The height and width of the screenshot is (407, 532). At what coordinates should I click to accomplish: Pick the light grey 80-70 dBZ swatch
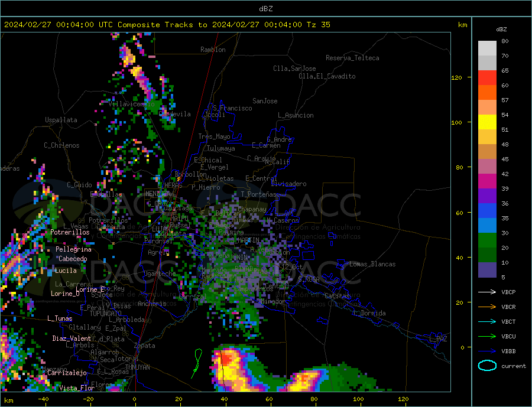487,48
